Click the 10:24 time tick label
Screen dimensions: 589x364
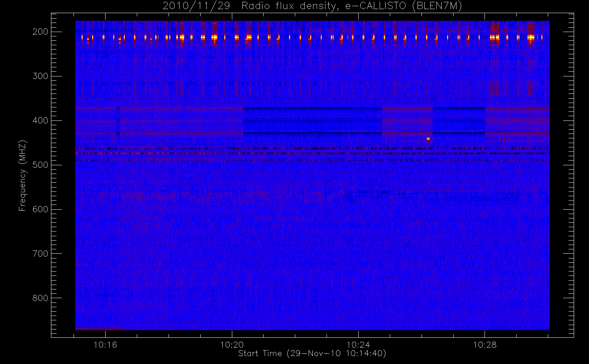point(358,345)
